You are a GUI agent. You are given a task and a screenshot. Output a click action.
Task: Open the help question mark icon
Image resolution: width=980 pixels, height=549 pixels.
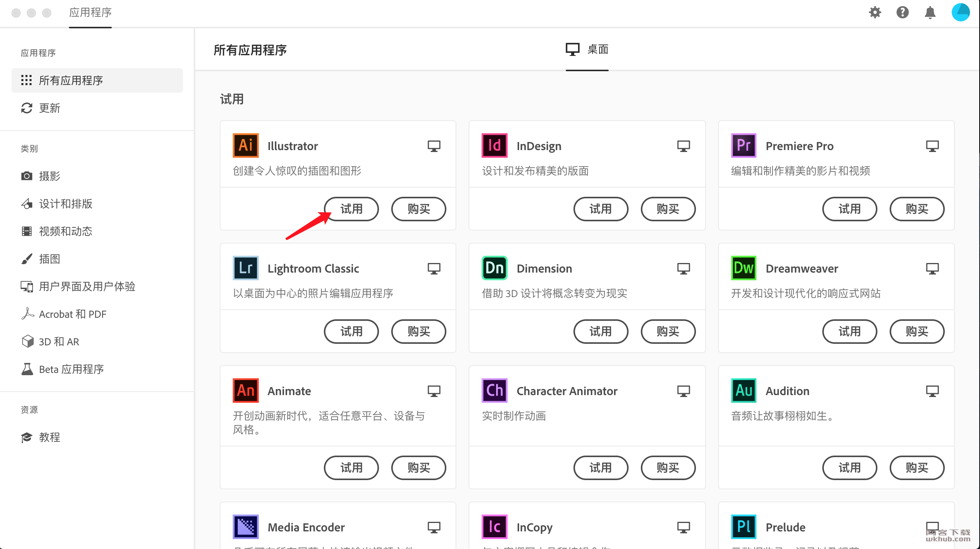[902, 13]
